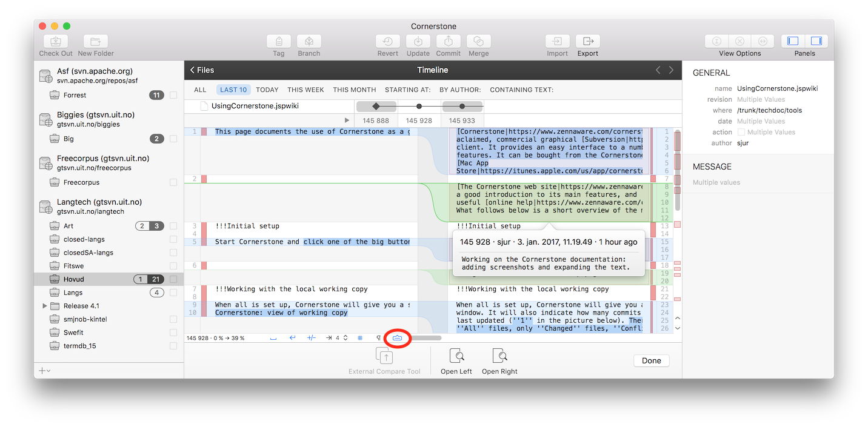The height and width of the screenshot is (427, 868).
Task: Check the box on the Forrest row
Action: (174, 95)
